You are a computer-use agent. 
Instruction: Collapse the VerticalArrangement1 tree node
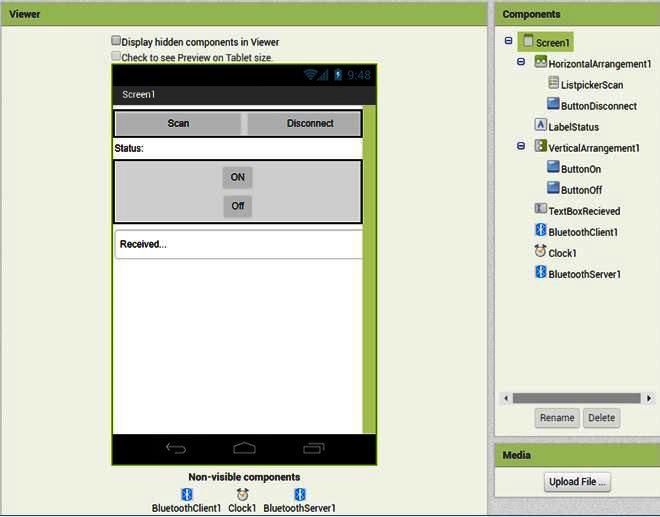click(x=521, y=146)
